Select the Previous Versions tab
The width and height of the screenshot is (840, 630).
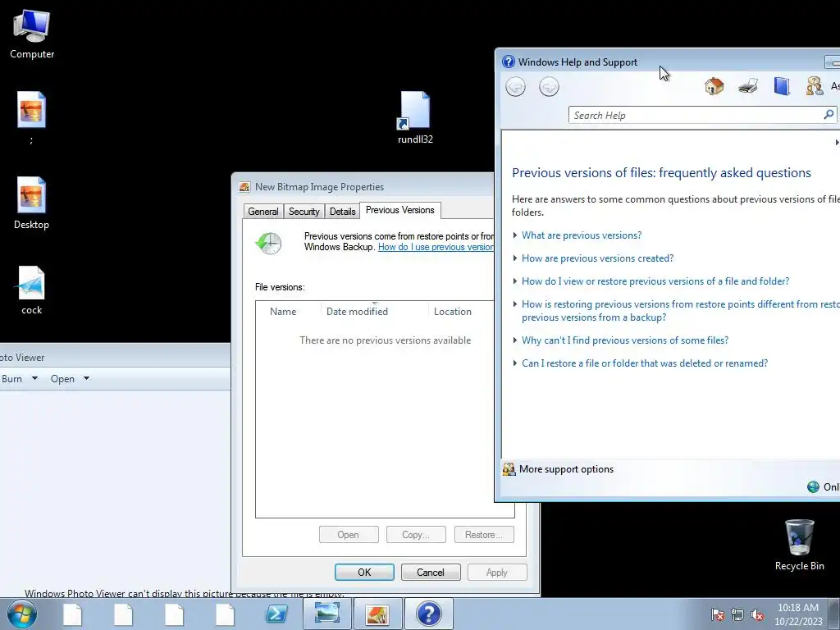400,210
